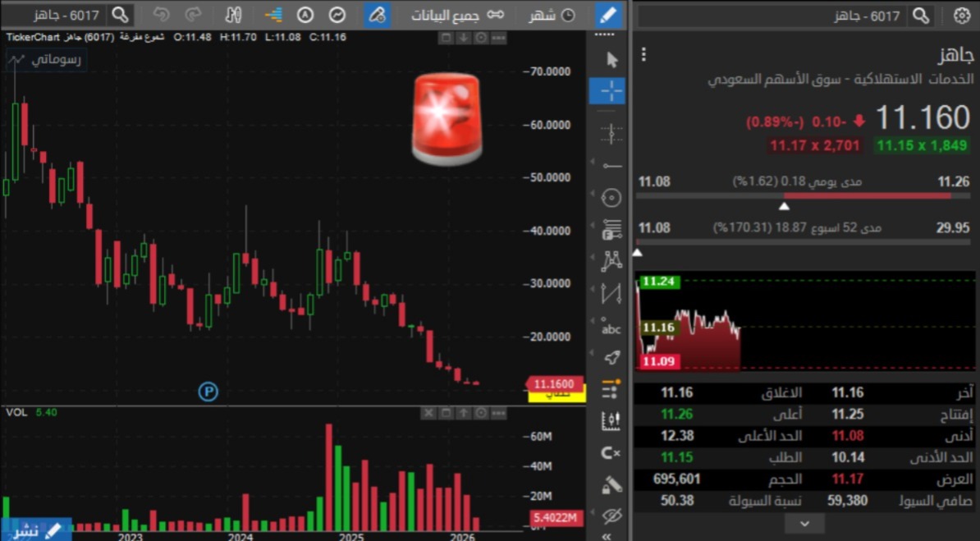Screen dimensions: 980x541
Task: Maximize the VOL panel square icon
Action: click(446, 413)
